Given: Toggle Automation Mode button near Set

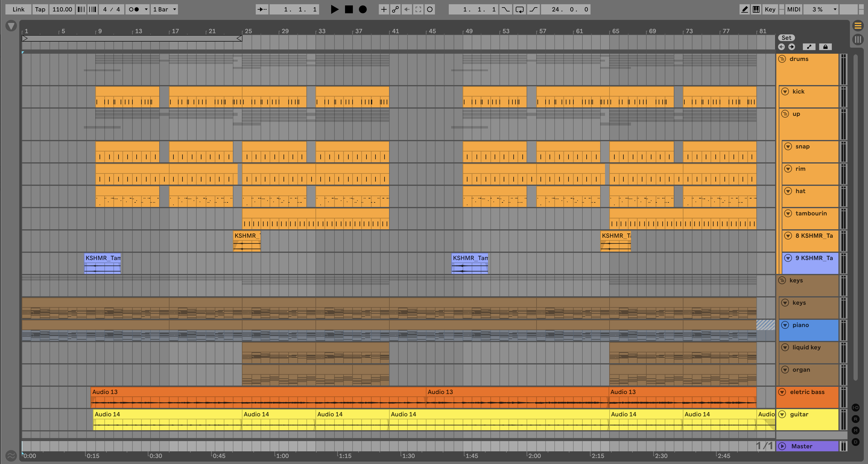Looking at the screenshot, I should [x=809, y=47].
